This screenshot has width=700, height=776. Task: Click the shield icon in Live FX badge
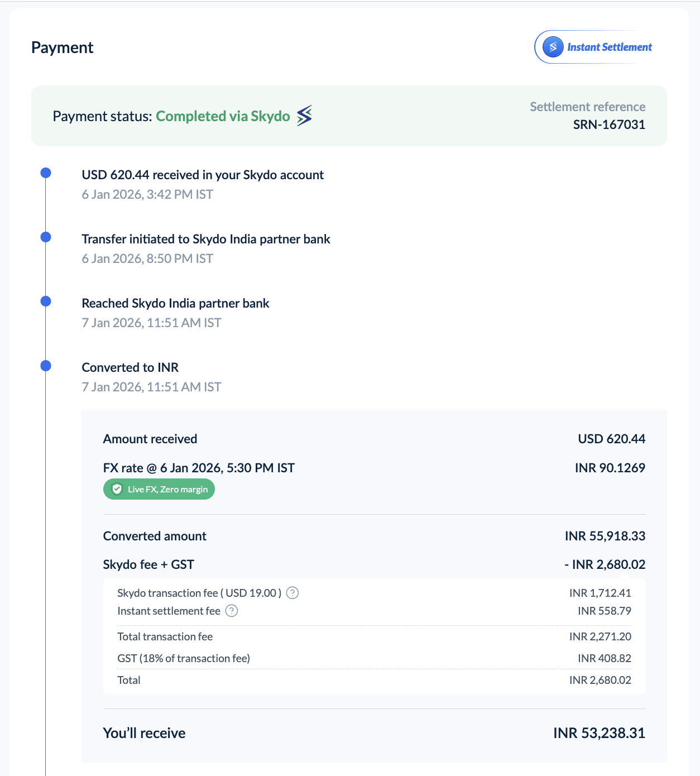click(x=117, y=489)
